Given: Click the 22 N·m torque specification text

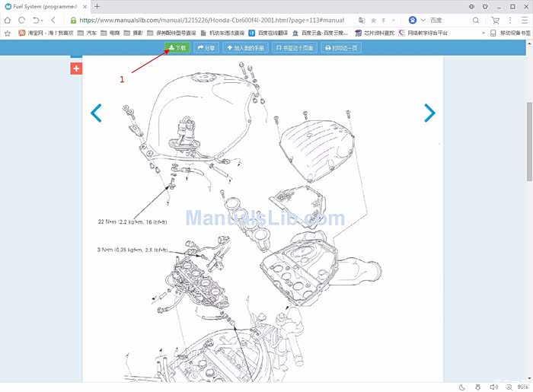Looking at the screenshot, I should 132,221.
